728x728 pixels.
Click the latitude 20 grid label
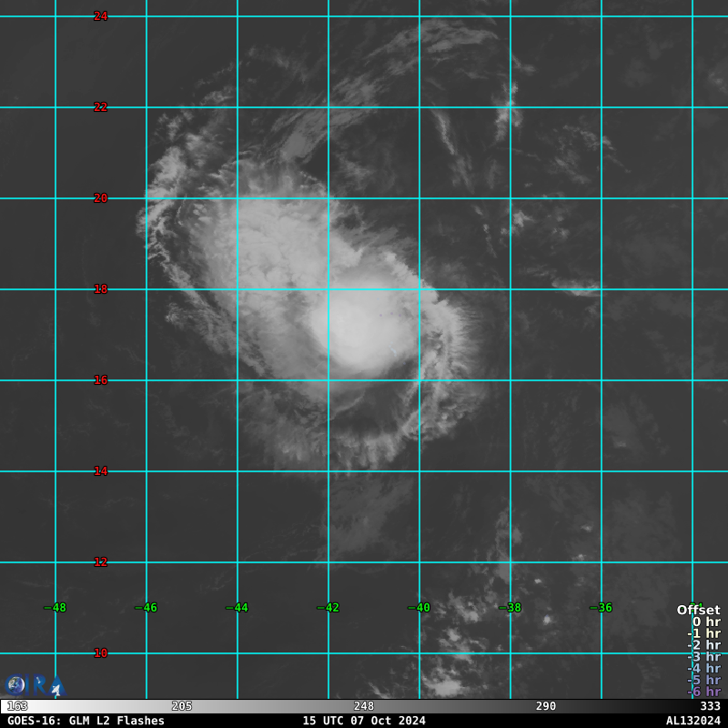click(x=100, y=198)
